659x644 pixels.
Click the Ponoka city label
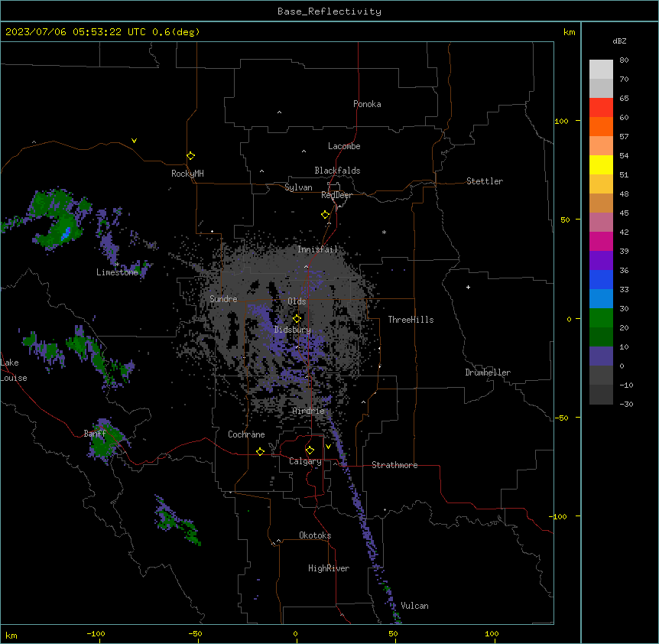click(x=367, y=104)
